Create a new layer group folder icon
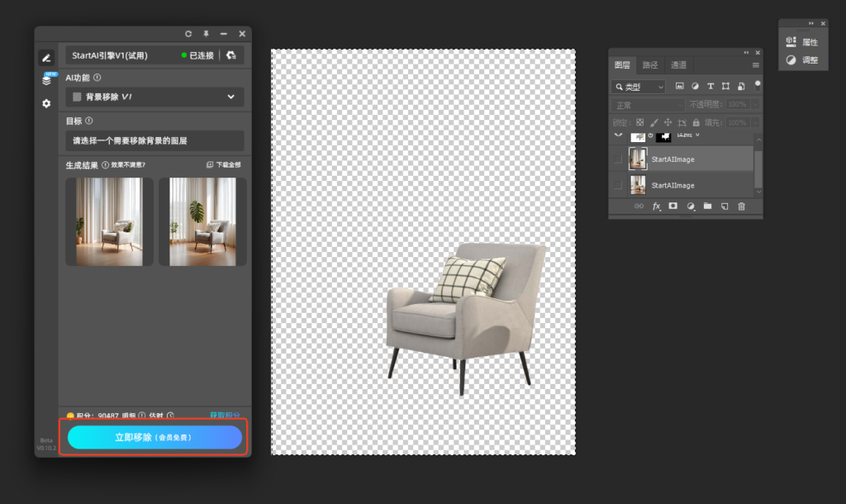 pyautogui.click(x=707, y=206)
